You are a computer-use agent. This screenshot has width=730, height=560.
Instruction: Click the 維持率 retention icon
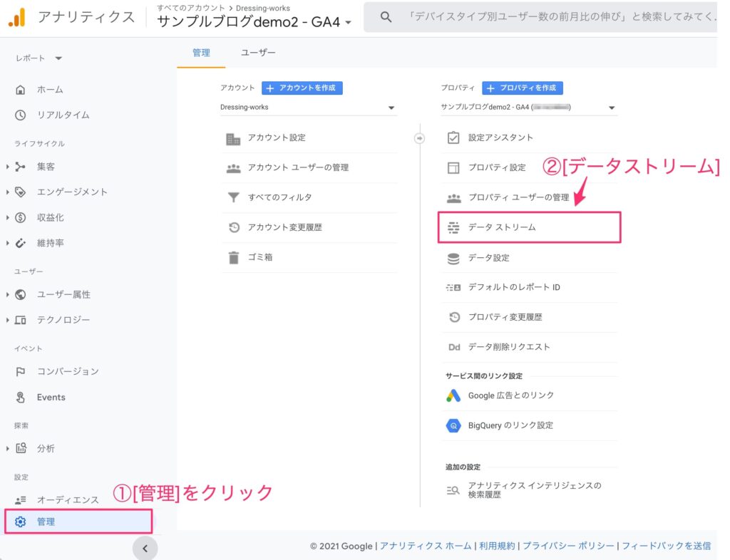pyautogui.click(x=21, y=243)
